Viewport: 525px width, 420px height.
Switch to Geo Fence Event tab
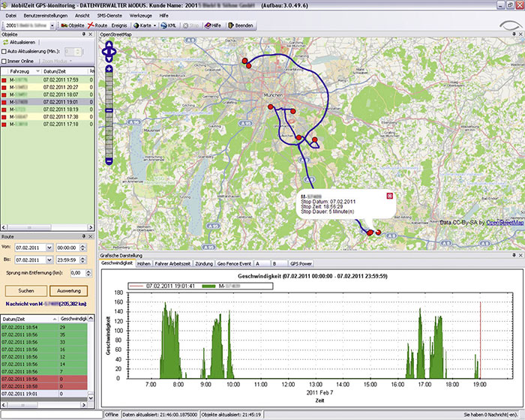pos(234,263)
